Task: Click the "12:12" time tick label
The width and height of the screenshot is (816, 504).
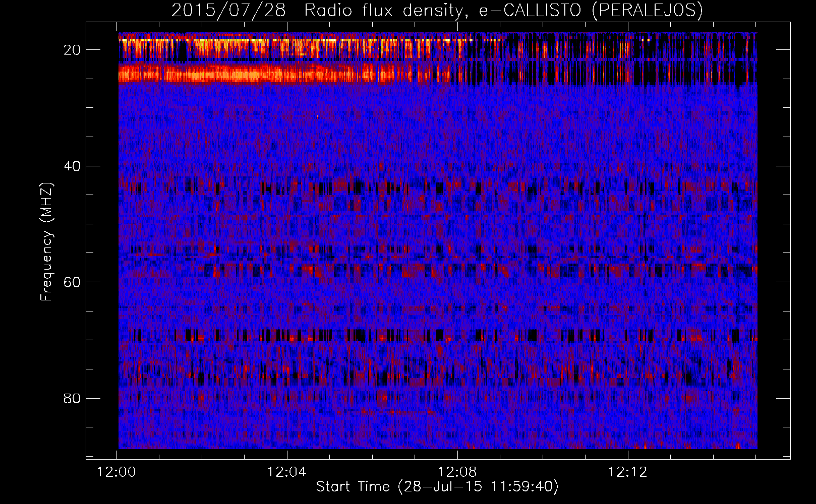Action: click(x=628, y=472)
